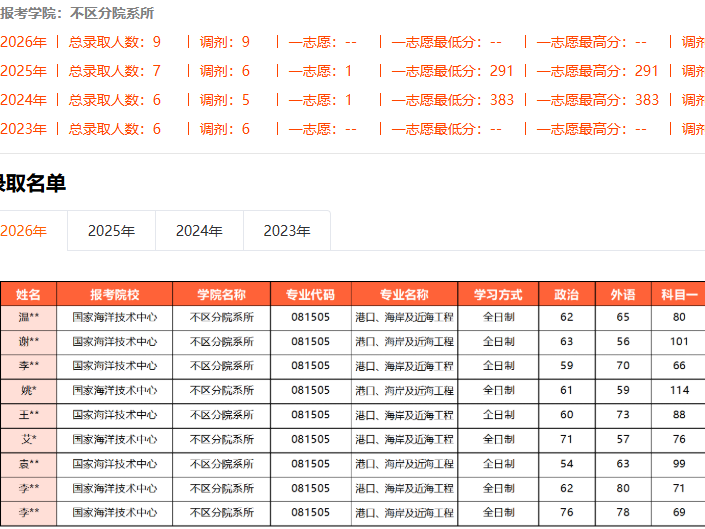Click 2023年 总录取人数 6 statistic
This screenshot has width=705, height=529.
[115, 129]
